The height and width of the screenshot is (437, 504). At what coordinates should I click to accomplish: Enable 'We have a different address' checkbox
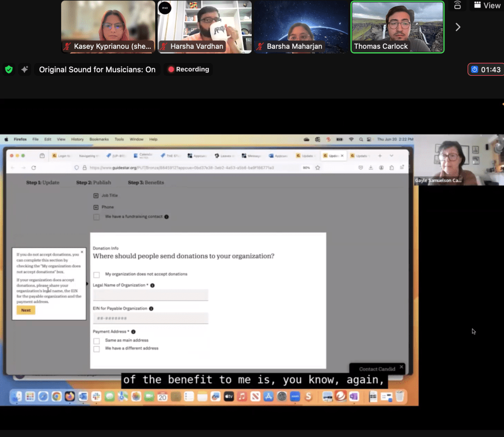coord(97,349)
